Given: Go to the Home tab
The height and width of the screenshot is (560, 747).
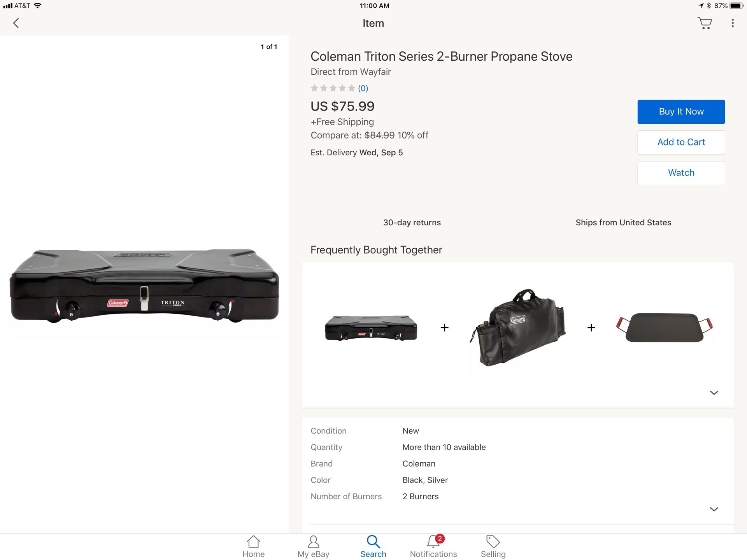Looking at the screenshot, I should pyautogui.click(x=253, y=546).
